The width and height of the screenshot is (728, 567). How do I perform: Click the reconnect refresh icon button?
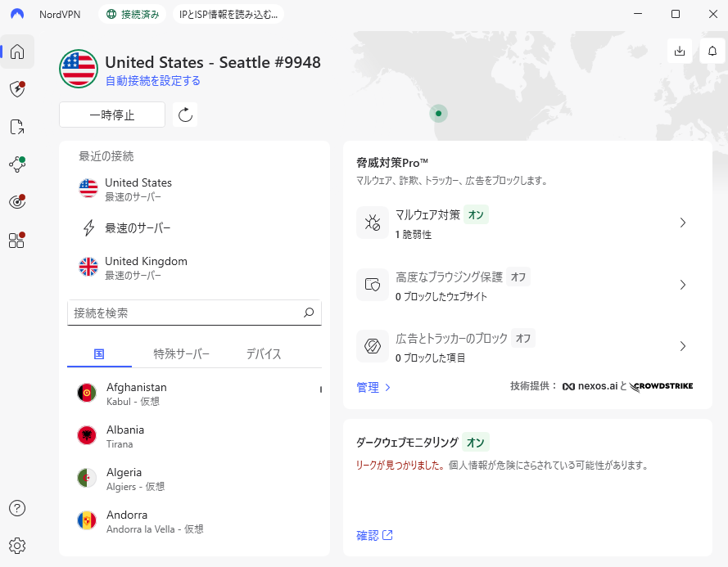[x=185, y=115]
